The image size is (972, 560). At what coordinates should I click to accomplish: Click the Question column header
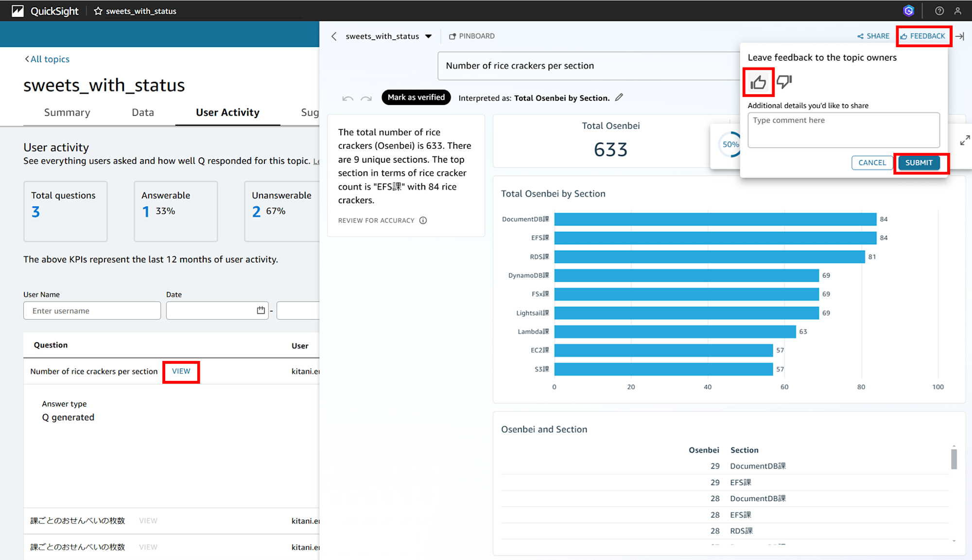point(51,345)
